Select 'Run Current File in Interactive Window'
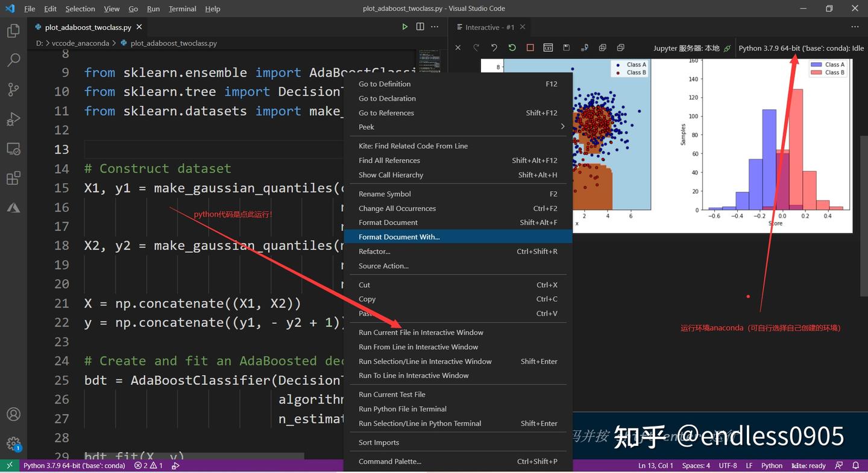The width and height of the screenshot is (868, 473). click(421, 332)
